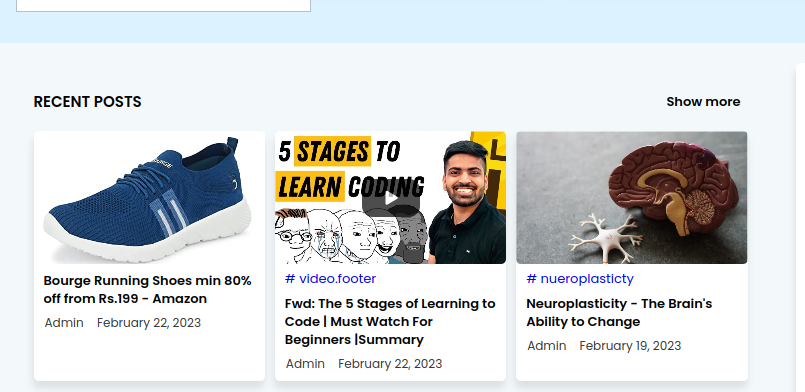
Task: Open the # nueroplasticty tag
Action: point(580,279)
